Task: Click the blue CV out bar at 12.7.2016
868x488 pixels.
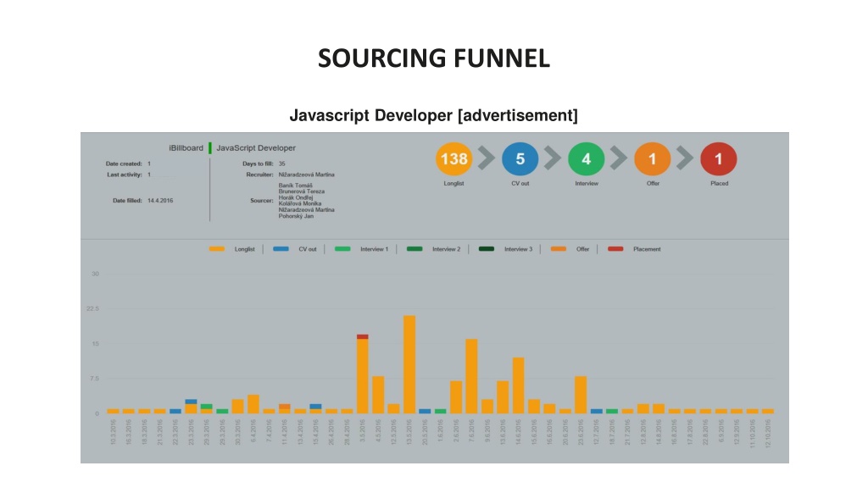Action: 596,411
